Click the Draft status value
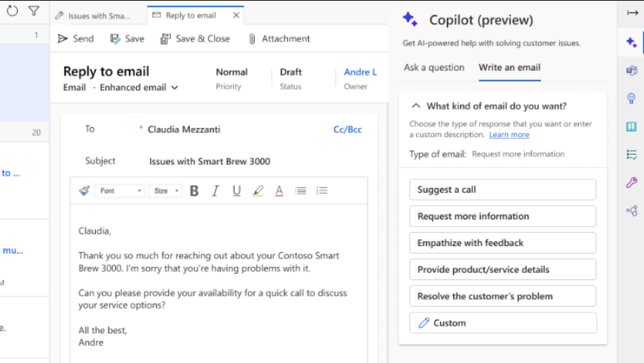 click(291, 72)
